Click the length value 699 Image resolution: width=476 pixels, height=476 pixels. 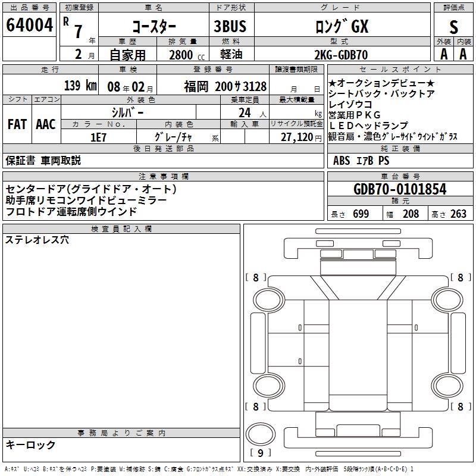tap(361, 214)
